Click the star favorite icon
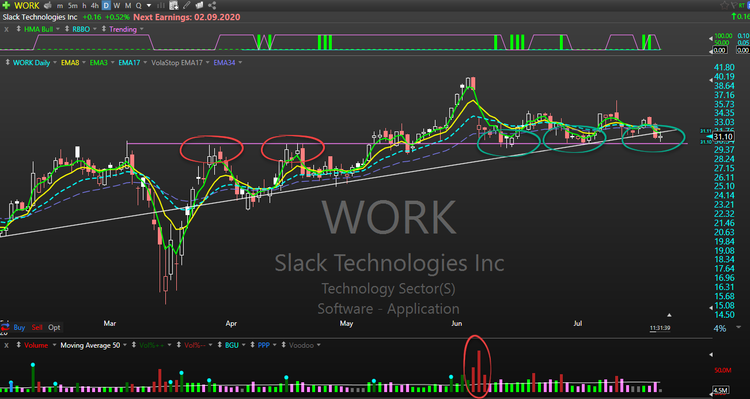 click(x=725, y=5)
